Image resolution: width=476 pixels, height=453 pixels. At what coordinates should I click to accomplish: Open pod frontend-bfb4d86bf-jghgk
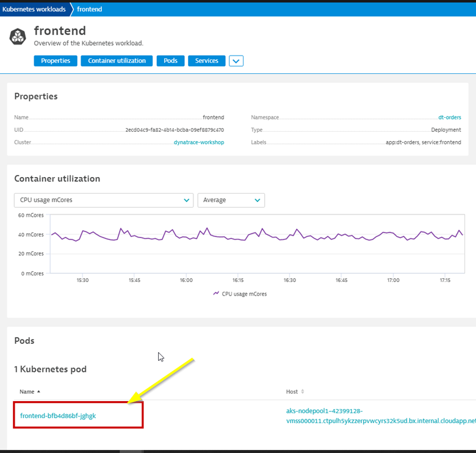[58, 416]
